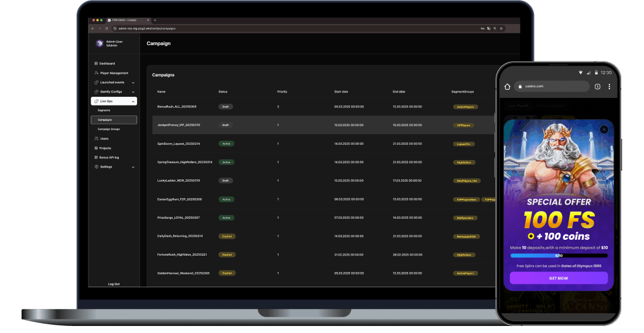Open the Segments submenu item

click(x=104, y=110)
